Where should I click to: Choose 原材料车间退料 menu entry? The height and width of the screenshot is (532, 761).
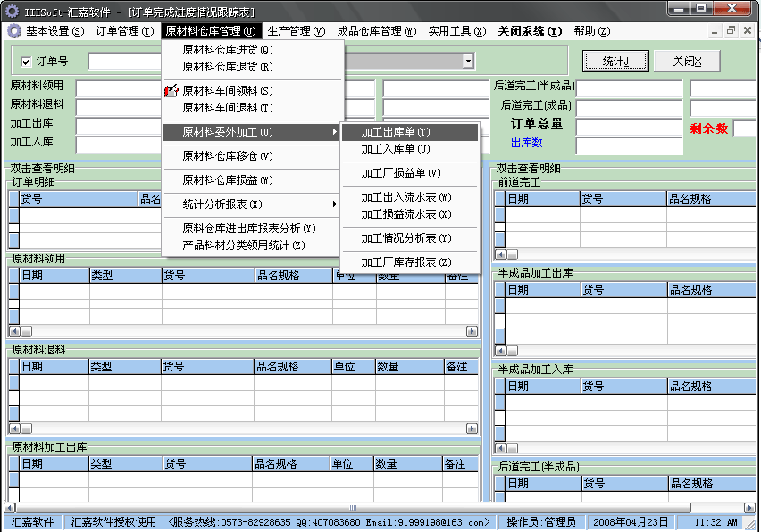pos(253,108)
